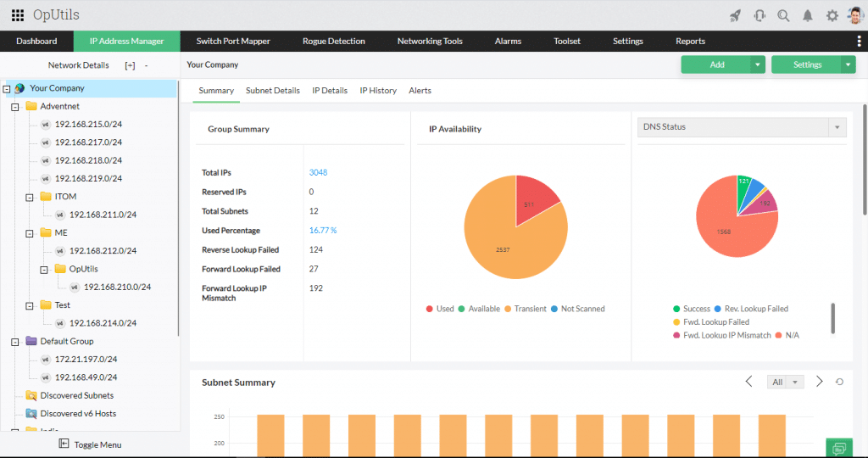Open the Add button dropdown arrow
Viewport: 868px width, 458px height.
coord(758,64)
